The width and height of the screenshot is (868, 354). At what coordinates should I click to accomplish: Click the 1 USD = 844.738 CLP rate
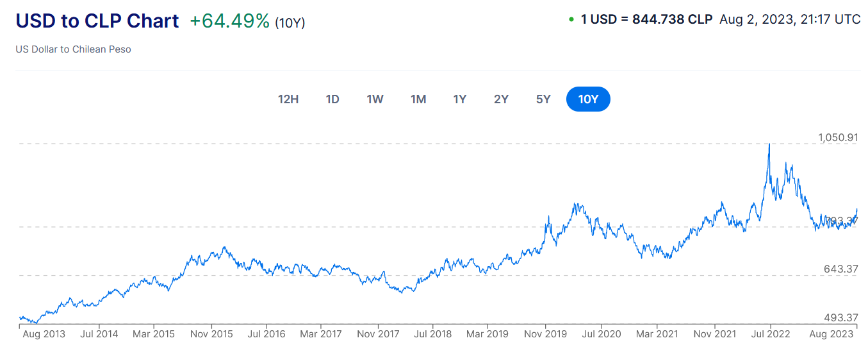[x=646, y=19]
